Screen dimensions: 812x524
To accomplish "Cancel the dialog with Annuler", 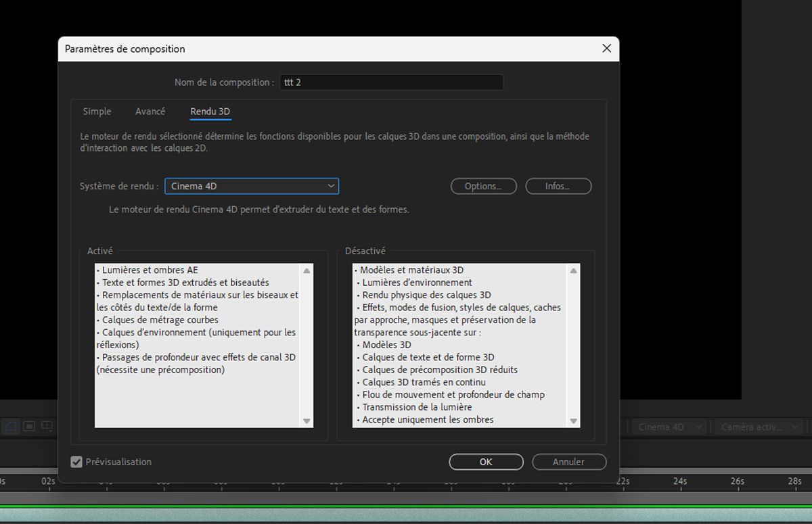I will [x=568, y=462].
